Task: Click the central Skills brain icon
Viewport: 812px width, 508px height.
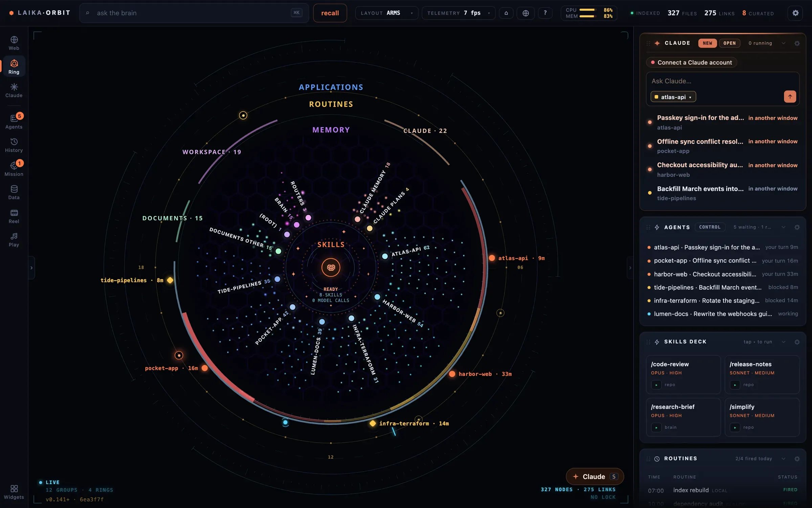Action: (x=331, y=268)
